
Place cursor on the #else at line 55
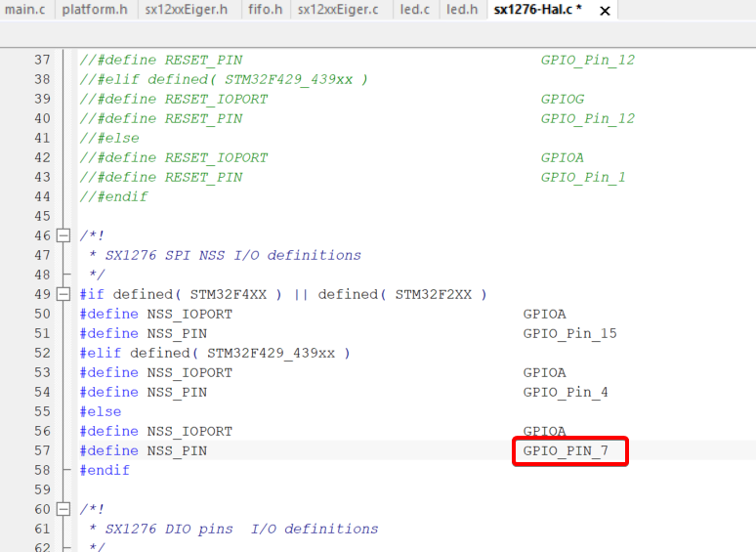[99, 411]
